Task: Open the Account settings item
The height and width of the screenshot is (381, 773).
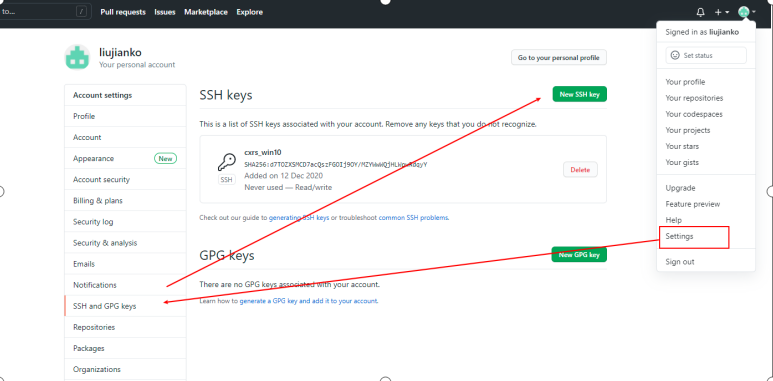Action: click(x=125, y=138)
